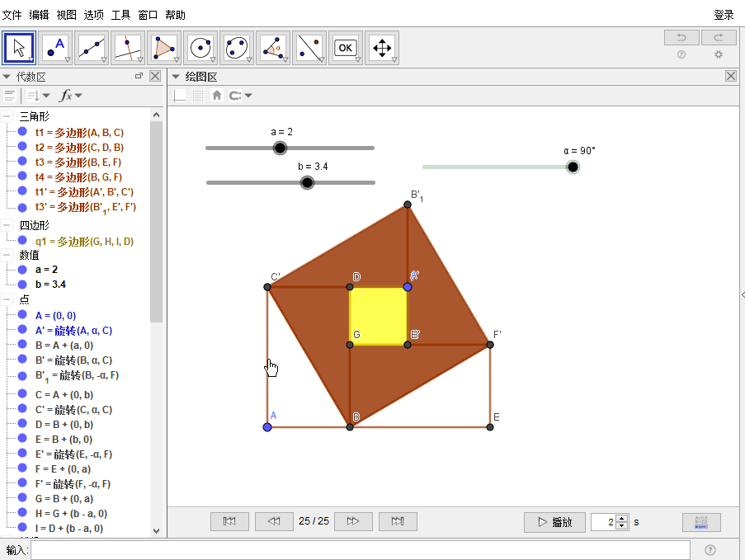Image resolution: width=745 pixels, height=560 pixels.
Task: Pick the Perpendicular line tool
Action: [128, 48]
